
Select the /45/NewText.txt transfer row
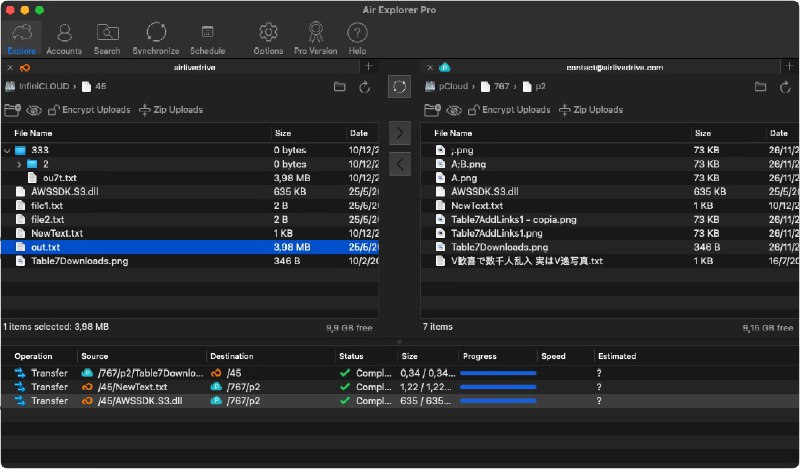pyautogui.click(x=400, y=387)
